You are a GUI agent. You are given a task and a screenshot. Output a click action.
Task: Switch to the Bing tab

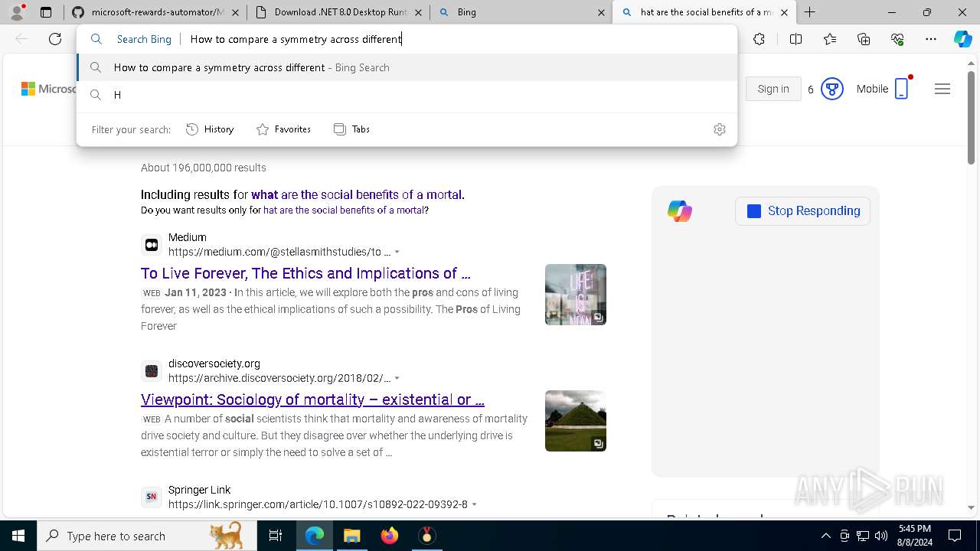[521, 12]
